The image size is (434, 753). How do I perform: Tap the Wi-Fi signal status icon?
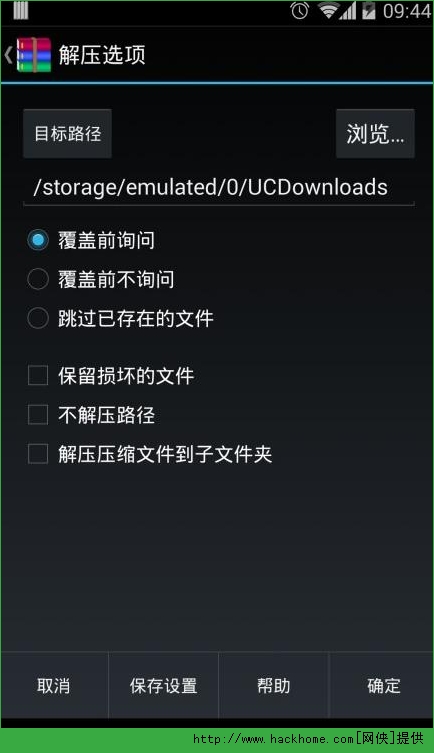click(328, 11)
